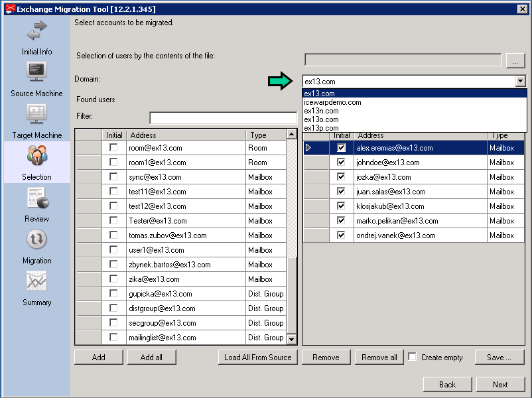Tick checkbox next to sync@ex13.com
Screen dimensions: 532x398
tap(113, 176)
